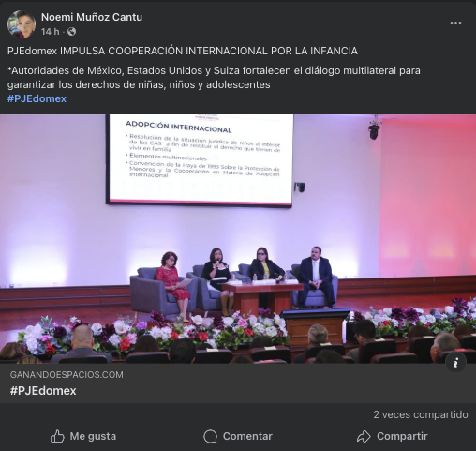Click the Autoridades de México description text

(214, 78)
